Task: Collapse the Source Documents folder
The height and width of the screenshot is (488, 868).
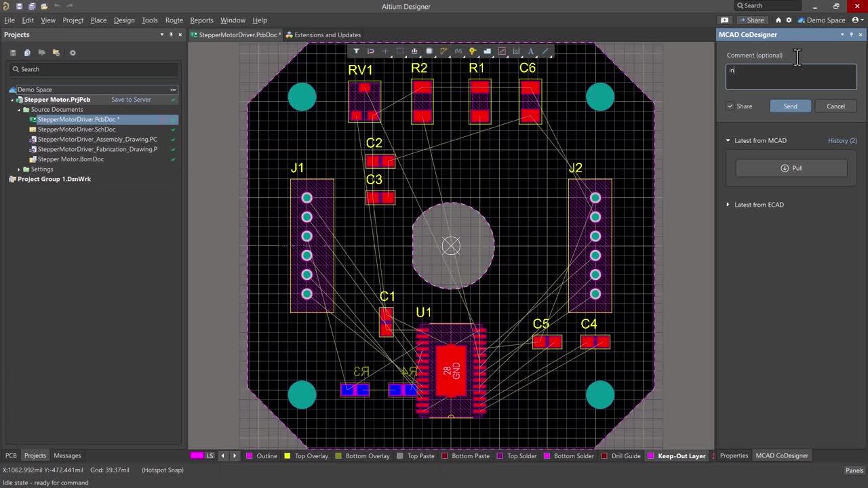Action: pos(19,110)
